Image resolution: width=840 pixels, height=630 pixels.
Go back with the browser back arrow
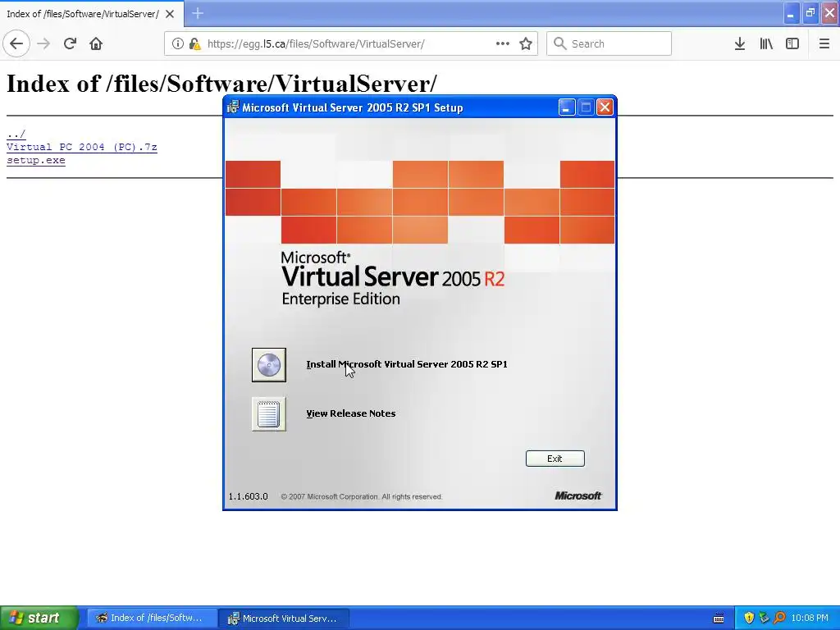(x=16, y=43)
